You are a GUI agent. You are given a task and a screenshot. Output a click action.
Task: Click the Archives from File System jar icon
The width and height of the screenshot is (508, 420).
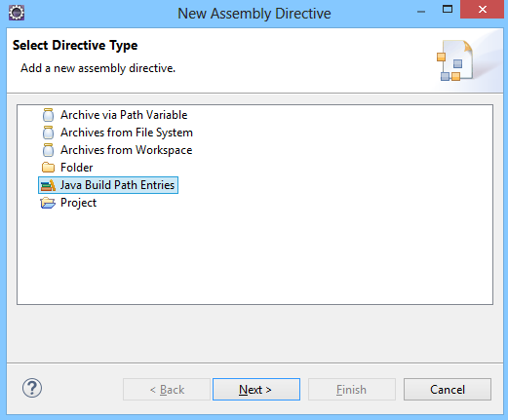pyautogui.click(x=48, y=133)
